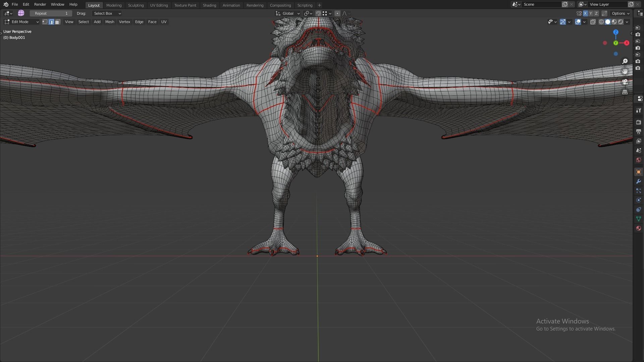Switch to the Modeling workspace tab
This screenshot has height=362, width=644.
114,5
